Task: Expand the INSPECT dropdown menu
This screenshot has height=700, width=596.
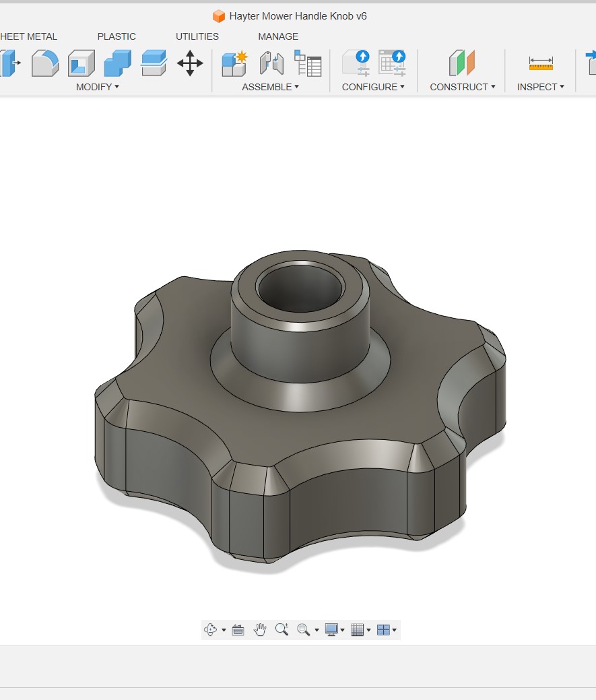Action: coord(540,87)
